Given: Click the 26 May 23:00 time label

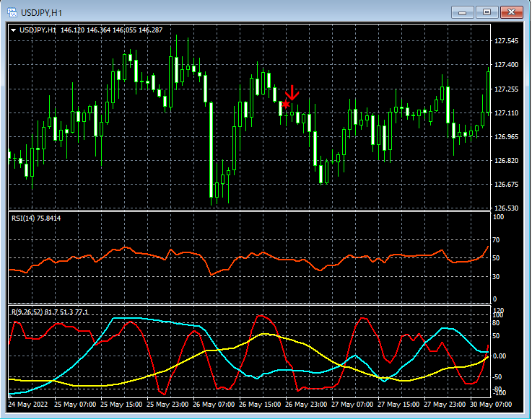Looking at the screenshot, I should tap(305, 405).
